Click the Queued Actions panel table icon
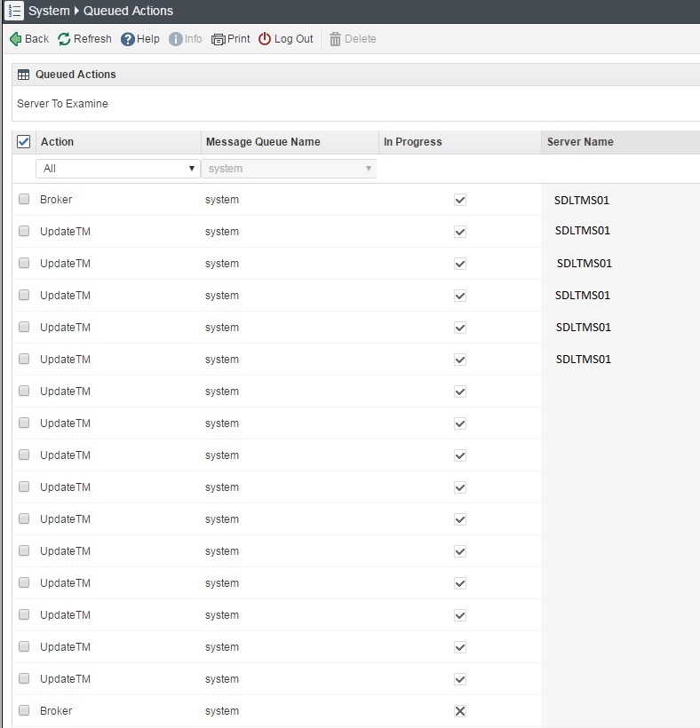The height and width of the screenshot is (728, 700). (x=24, y=75)
